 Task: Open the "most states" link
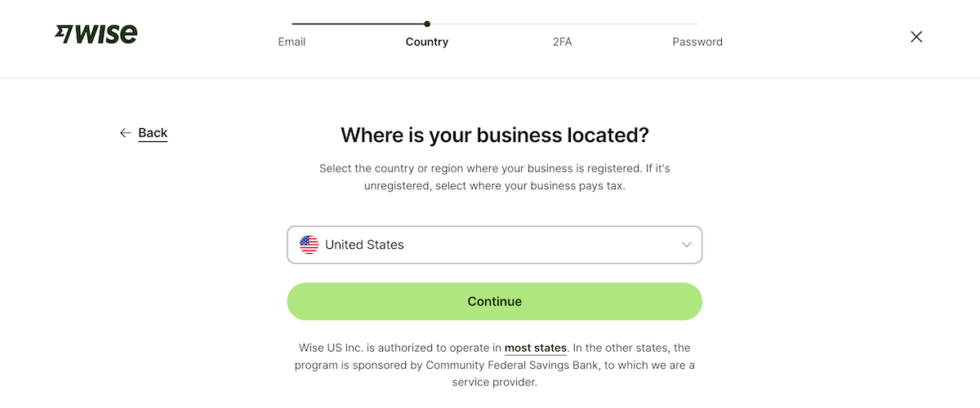536,348
